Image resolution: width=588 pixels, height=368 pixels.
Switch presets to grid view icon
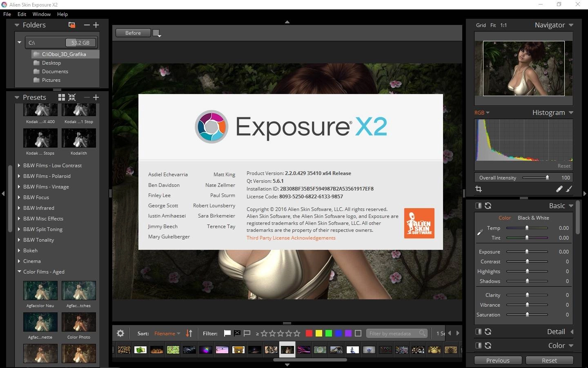click(x=62, y=97)
